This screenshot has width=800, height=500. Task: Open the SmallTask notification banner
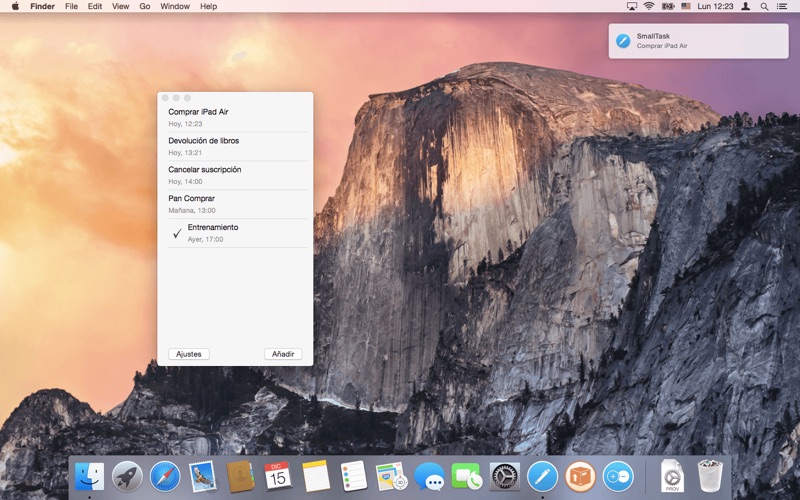point(698,41)
